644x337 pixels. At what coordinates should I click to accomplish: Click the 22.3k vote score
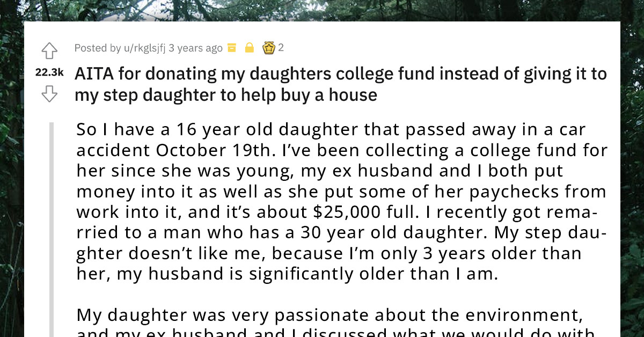[49, 71]
